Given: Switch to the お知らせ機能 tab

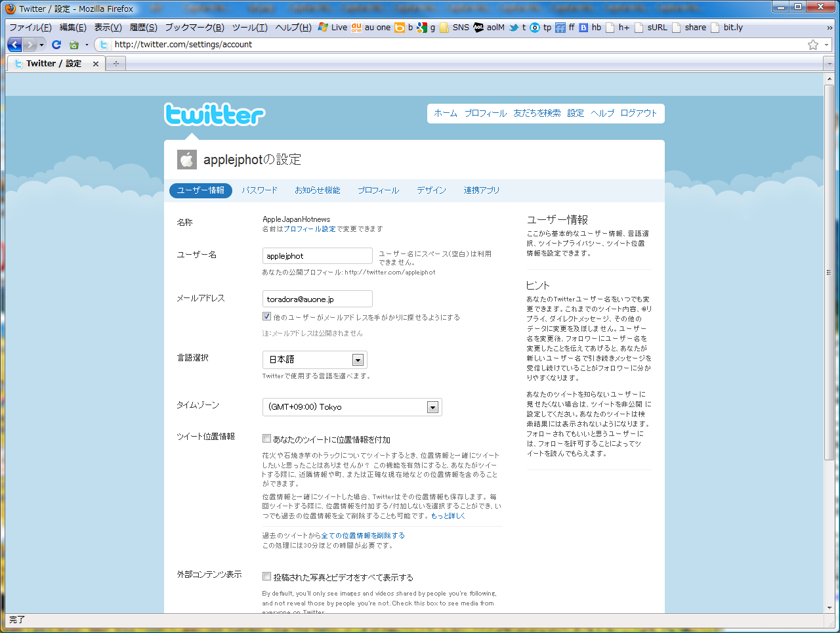Looking at the screenshot, I should (x=318, y=190).
